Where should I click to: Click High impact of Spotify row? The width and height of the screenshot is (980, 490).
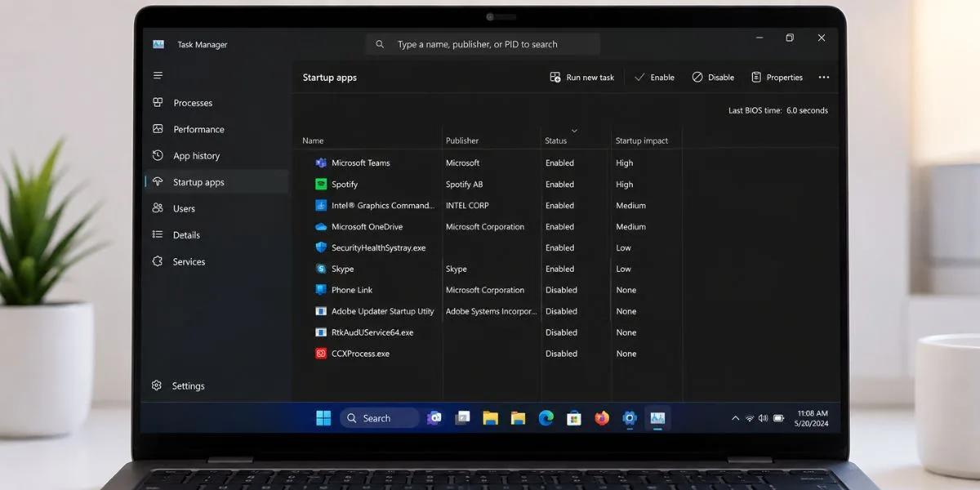625,185
